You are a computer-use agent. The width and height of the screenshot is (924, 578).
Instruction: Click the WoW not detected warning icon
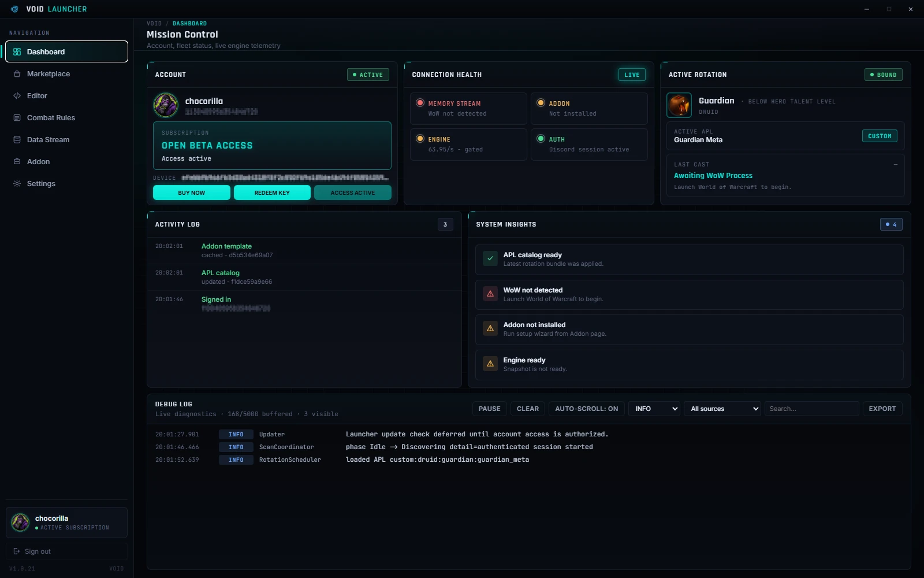coord(490,294)
